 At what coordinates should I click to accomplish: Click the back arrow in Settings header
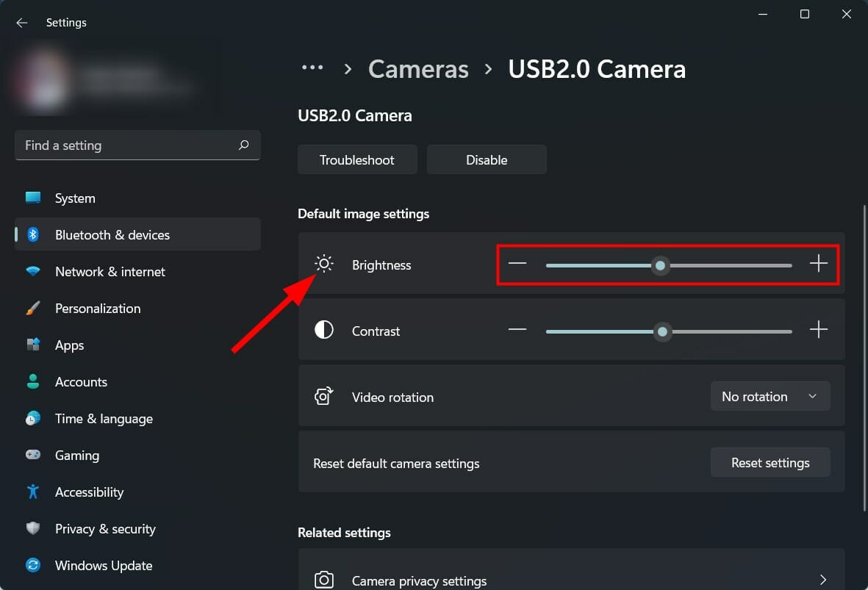click(22, 23)
